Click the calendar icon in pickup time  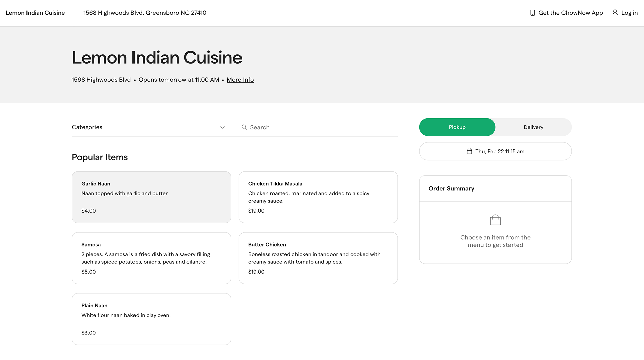(x=469, y=151)
